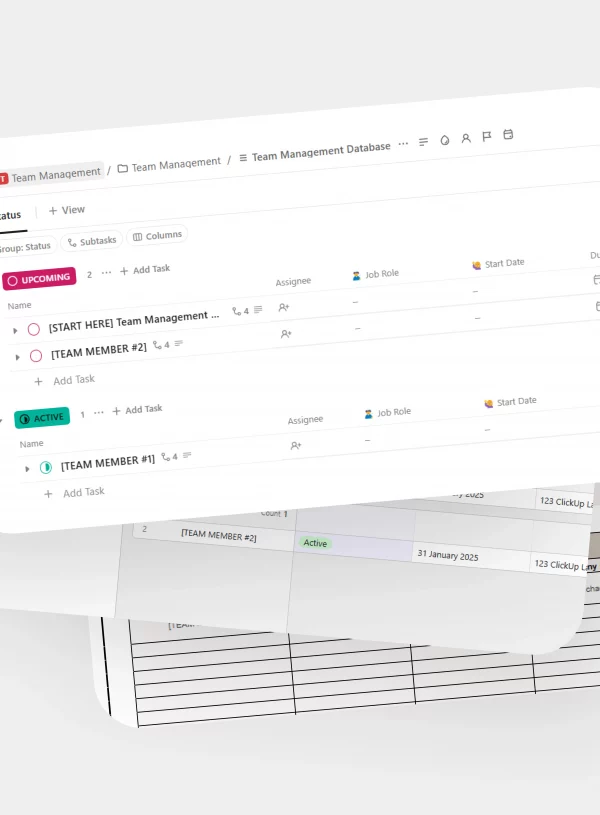Open description icon of TEAM MEMBER #1 task
Image resolution: width=600 pixels, height=815 pixels.
point(187,455)
